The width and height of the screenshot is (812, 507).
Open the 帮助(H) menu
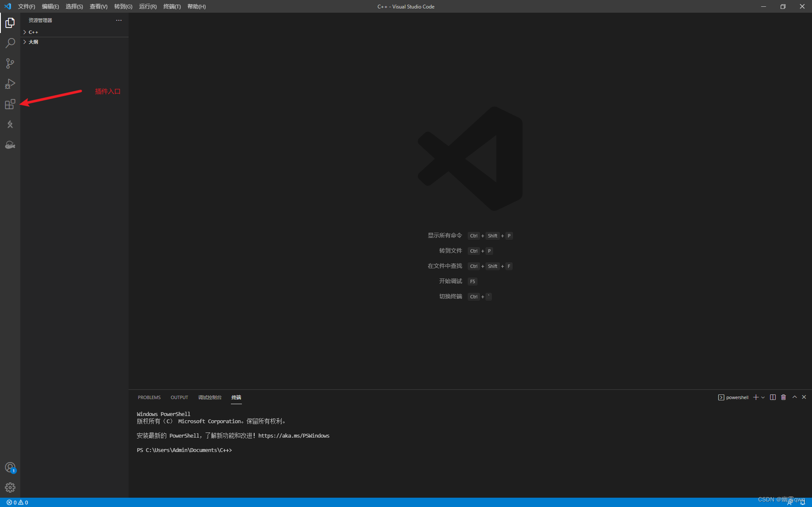[x=196, y=6]
